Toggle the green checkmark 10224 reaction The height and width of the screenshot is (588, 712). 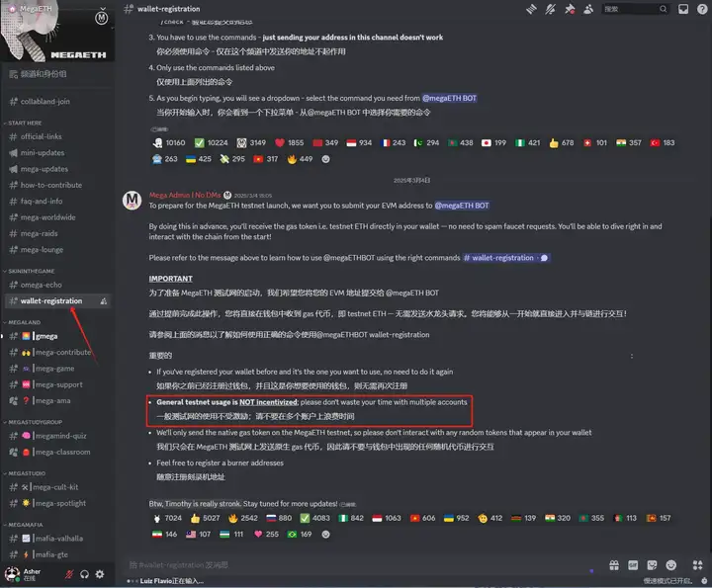coord(212,143)
